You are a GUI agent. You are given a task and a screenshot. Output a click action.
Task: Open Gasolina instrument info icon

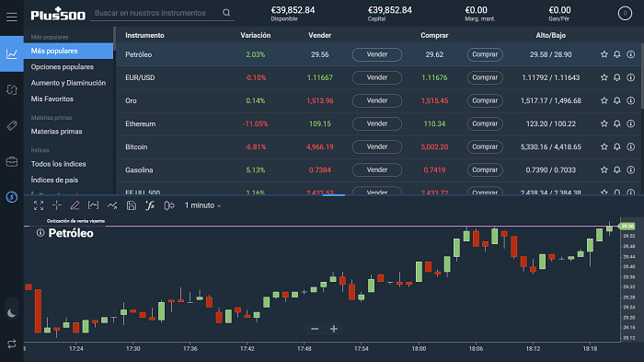click(630, 169)
